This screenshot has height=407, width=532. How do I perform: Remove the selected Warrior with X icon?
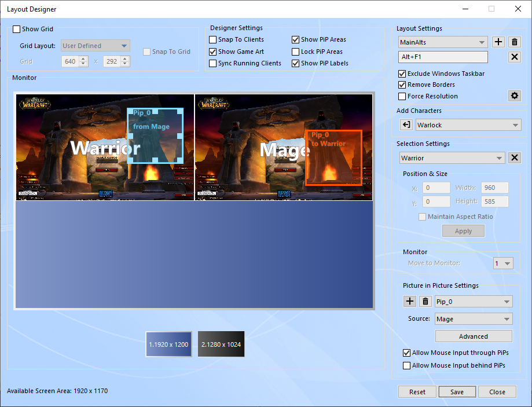(515, 158)
